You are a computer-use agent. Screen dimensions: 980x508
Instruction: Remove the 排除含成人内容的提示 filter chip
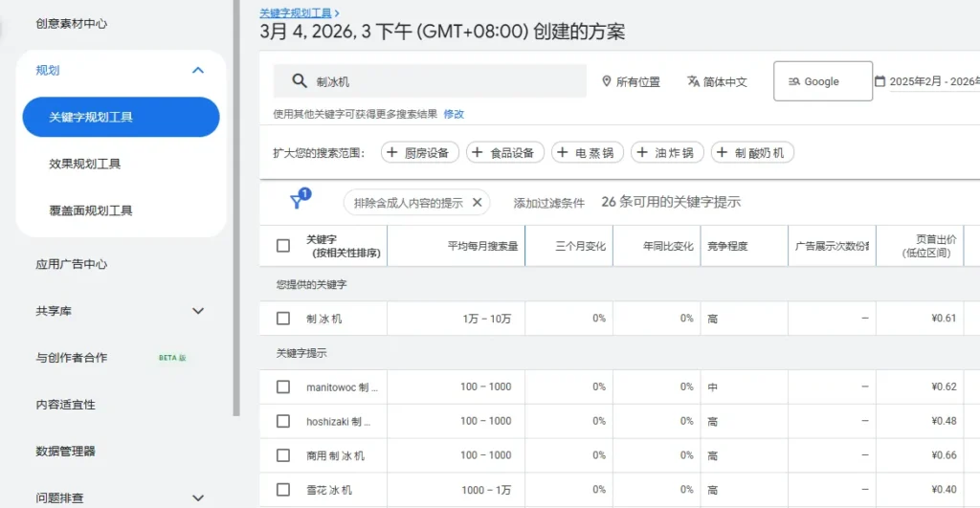tap(477, 203)
